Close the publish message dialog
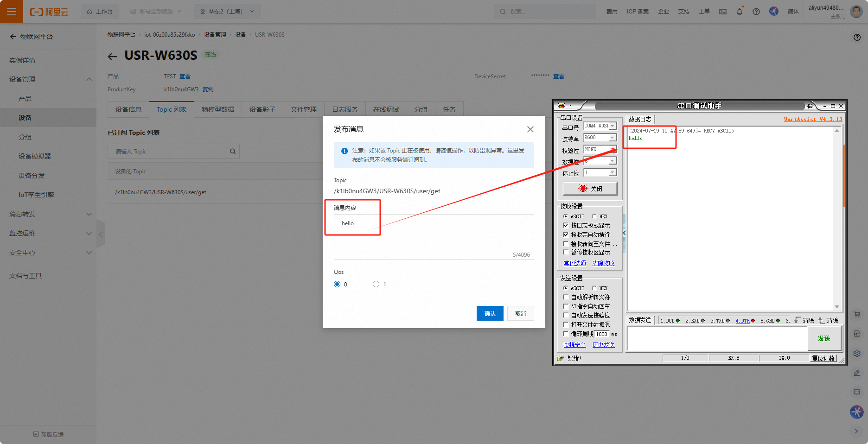 tap(530, 129)
